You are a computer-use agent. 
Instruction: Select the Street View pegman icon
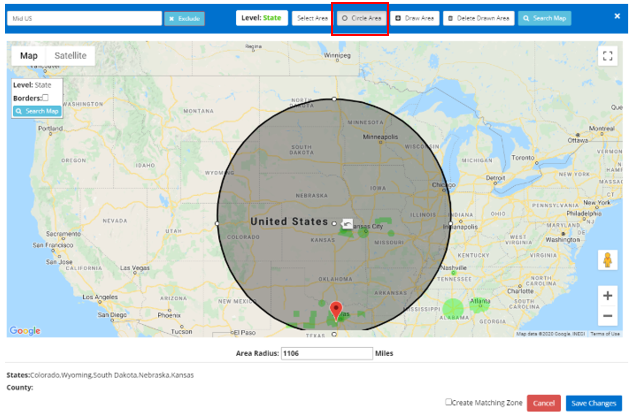click(608, 260)
